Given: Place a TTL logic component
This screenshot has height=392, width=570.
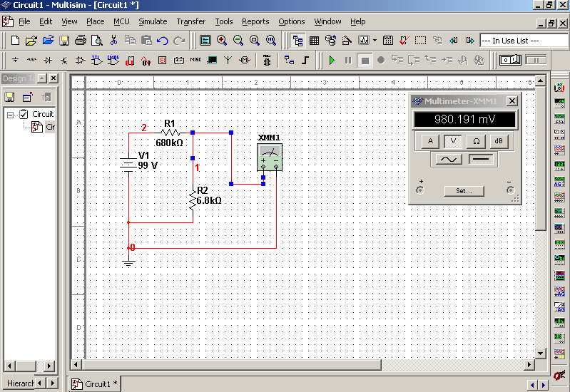Looking at the screenshot, I should (x=97, y=60).
